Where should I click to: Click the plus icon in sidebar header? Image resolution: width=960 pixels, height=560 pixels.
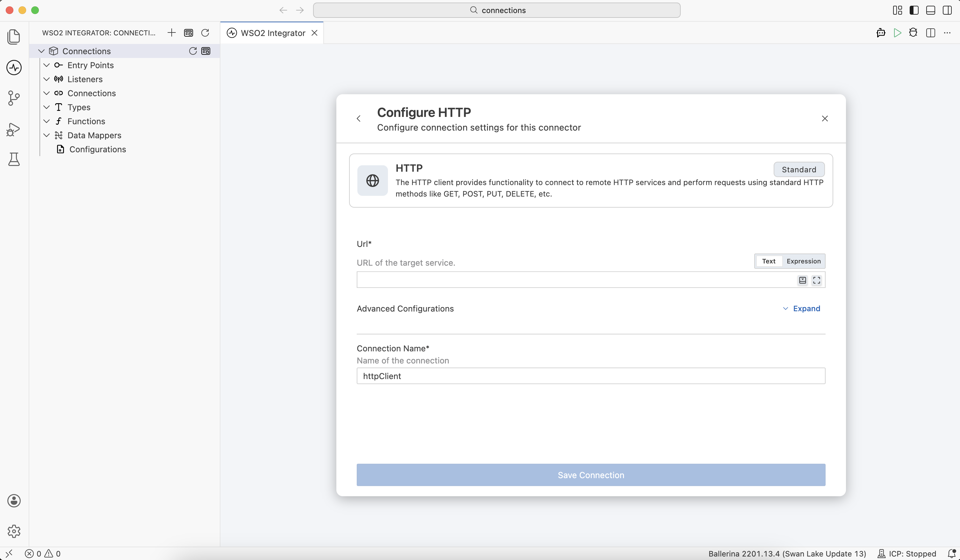[x=171, y=33]
